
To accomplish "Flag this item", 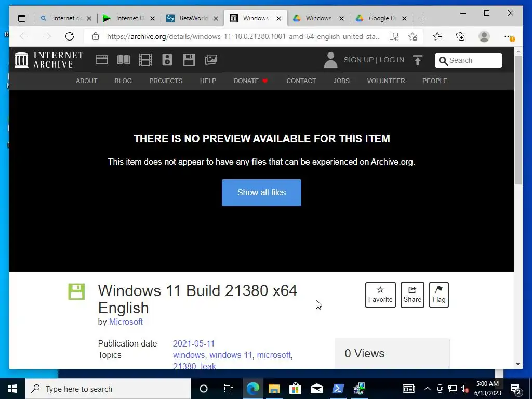I will pyautogui.click(x=438, y=295).
